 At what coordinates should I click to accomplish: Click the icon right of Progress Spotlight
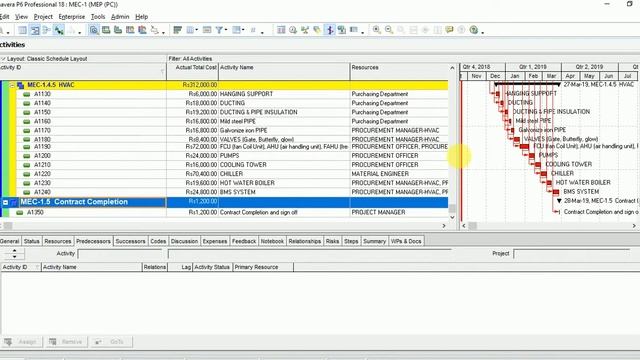tap(342, 30)
